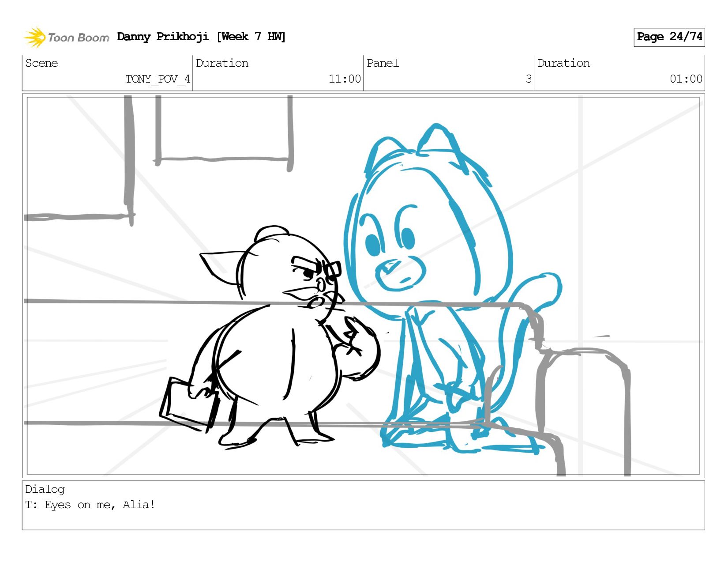Click the briefcase held by the hamster
Image resolution: width=728 pixels, height=563 pixels.
coord(189,404)
